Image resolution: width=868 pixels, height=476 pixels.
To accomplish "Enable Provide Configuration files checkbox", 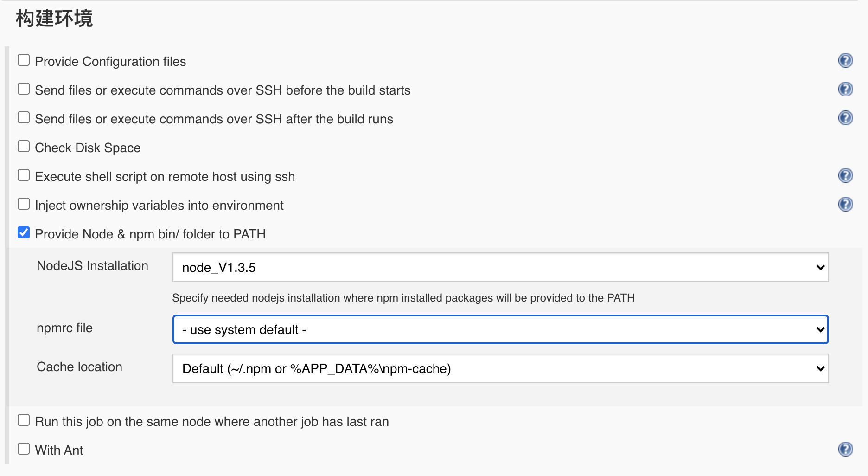I will coord(24,60).
